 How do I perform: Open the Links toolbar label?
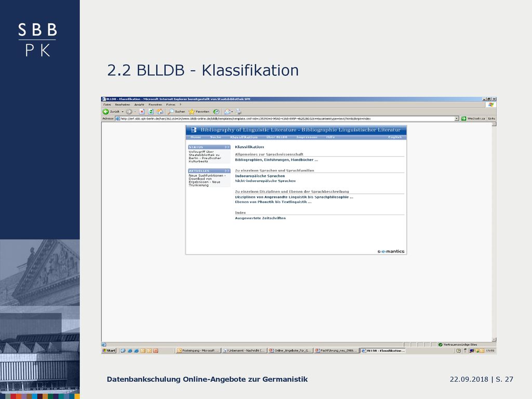pyautogui.click(x=491, y=119)
